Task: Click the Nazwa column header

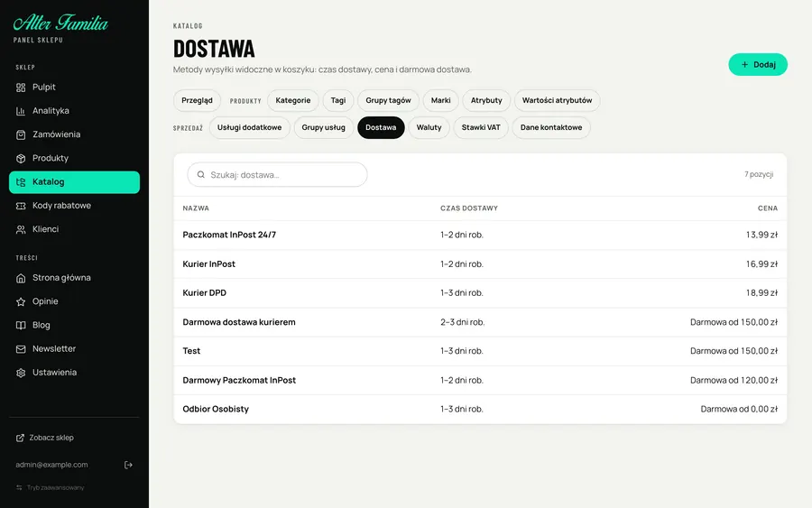Action: (x=196, y=208)
